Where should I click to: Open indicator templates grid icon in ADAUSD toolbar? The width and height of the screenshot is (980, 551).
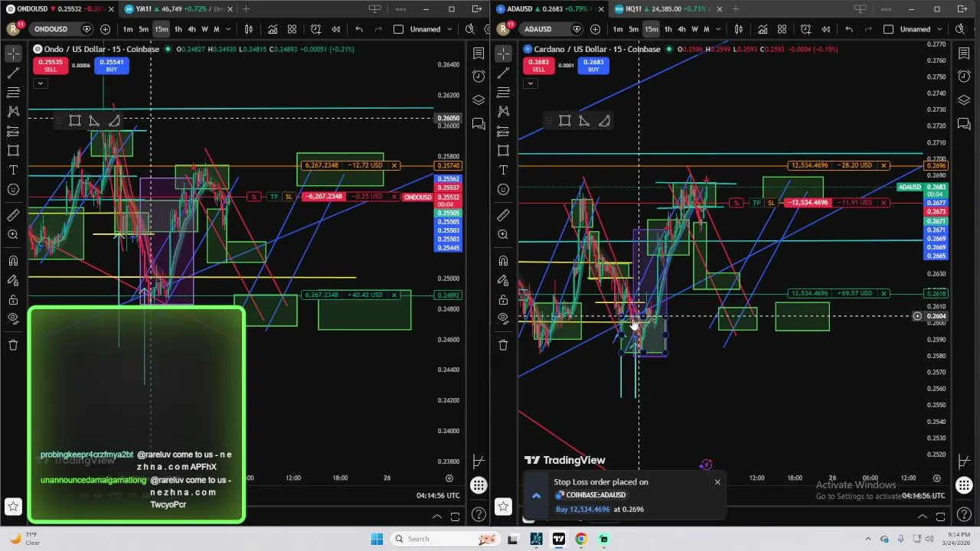tap(782, 29)
